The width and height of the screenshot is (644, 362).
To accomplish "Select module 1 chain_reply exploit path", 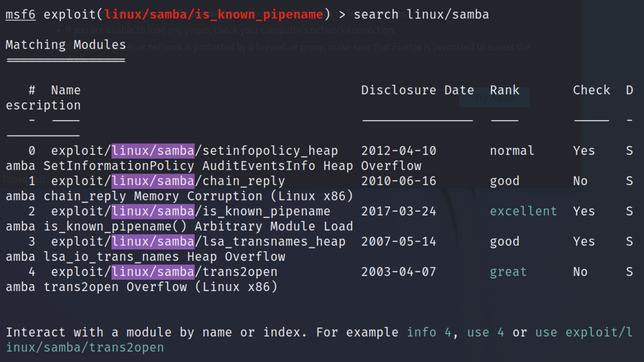I will (x=168, y=181).
